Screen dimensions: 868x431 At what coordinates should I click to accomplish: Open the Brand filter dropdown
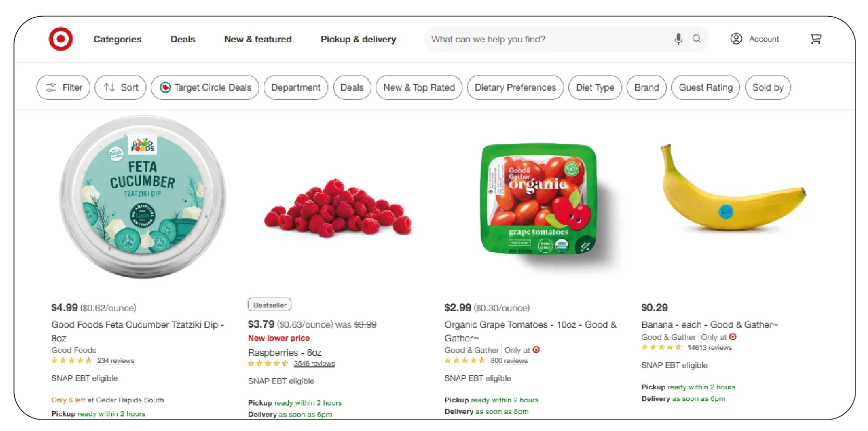tap(646, 88)
